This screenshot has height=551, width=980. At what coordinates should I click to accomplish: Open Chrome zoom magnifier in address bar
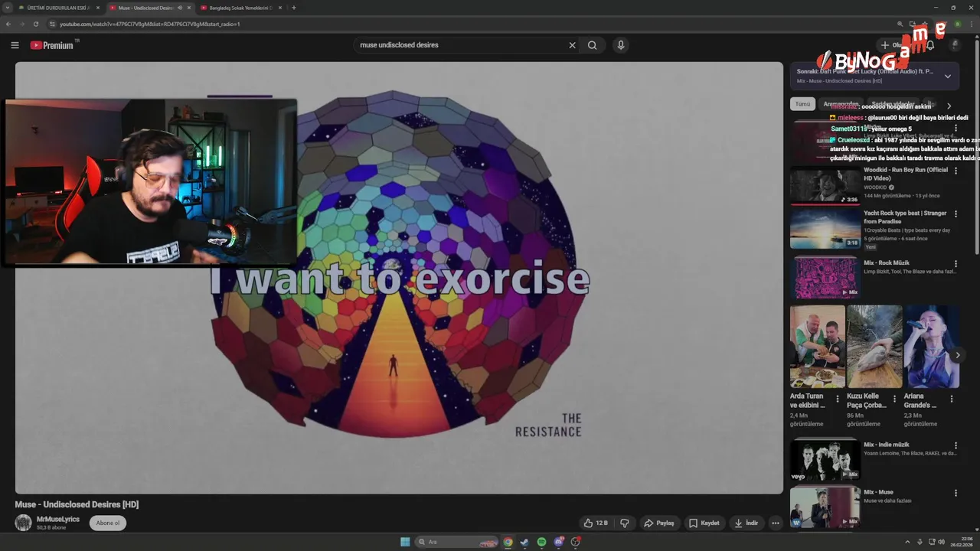[x=900, y=24]
